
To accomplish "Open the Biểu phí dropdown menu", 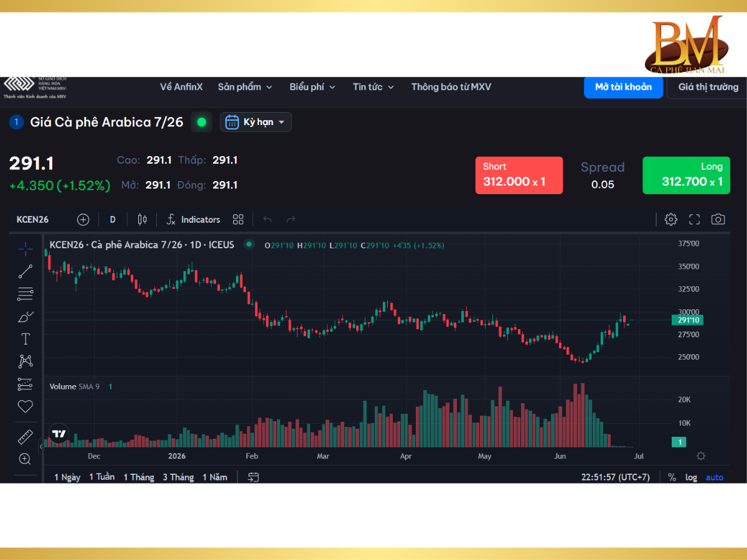I will [312, 87].
